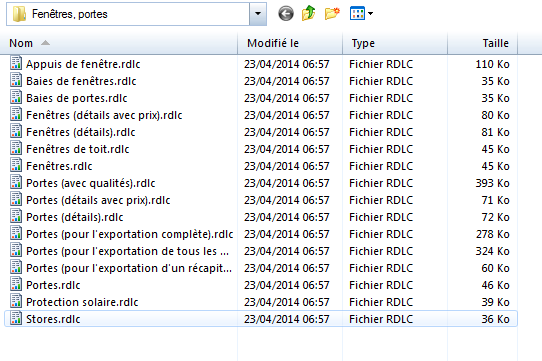Click the Fenêtres, portes folder name field
The image size is (542, 361).
(x=128, y=14)
